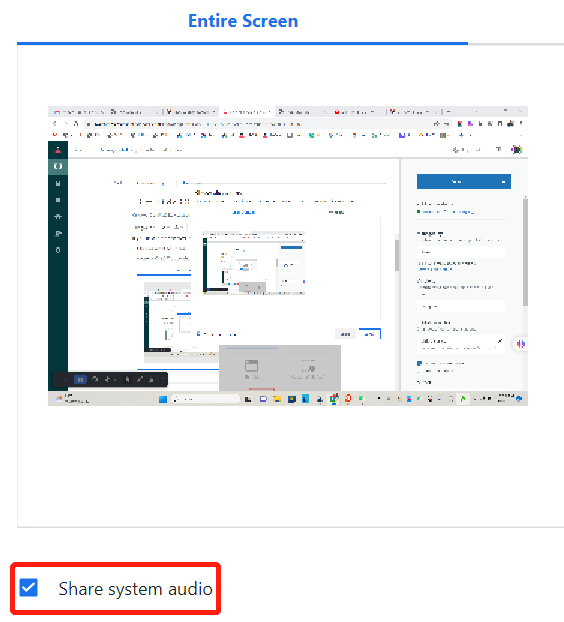Expand the chevron at floating toolbar's right end

point(163,380)
